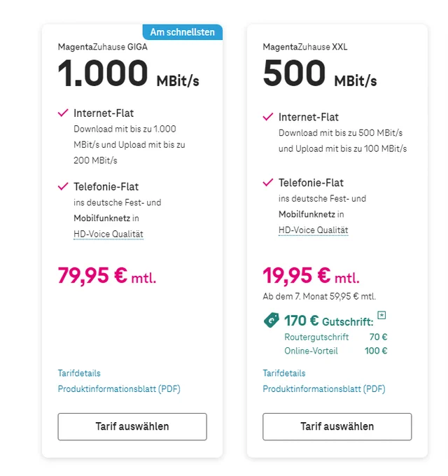Click HD-Voice Qualität link in XXL plan
448x476 pixels.
313,230
